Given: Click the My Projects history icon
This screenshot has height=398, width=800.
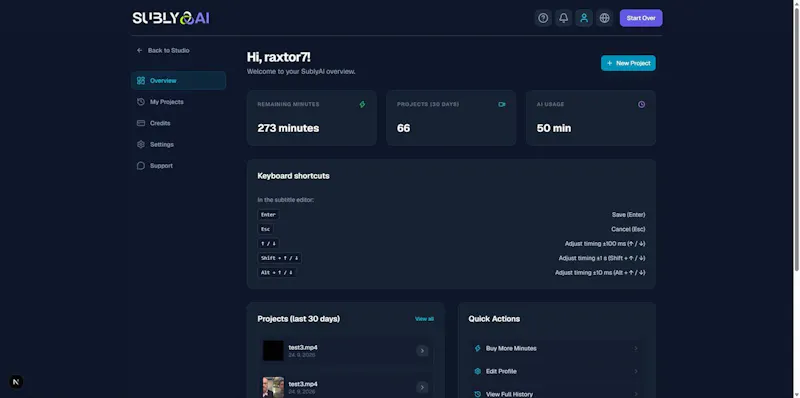Looking at the screenshot, I should 141,102.
